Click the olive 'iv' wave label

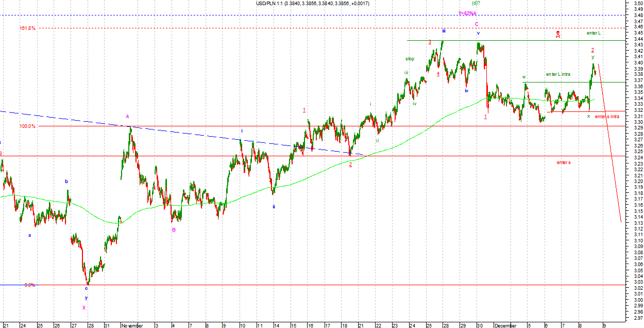click(x=414, y=104)
